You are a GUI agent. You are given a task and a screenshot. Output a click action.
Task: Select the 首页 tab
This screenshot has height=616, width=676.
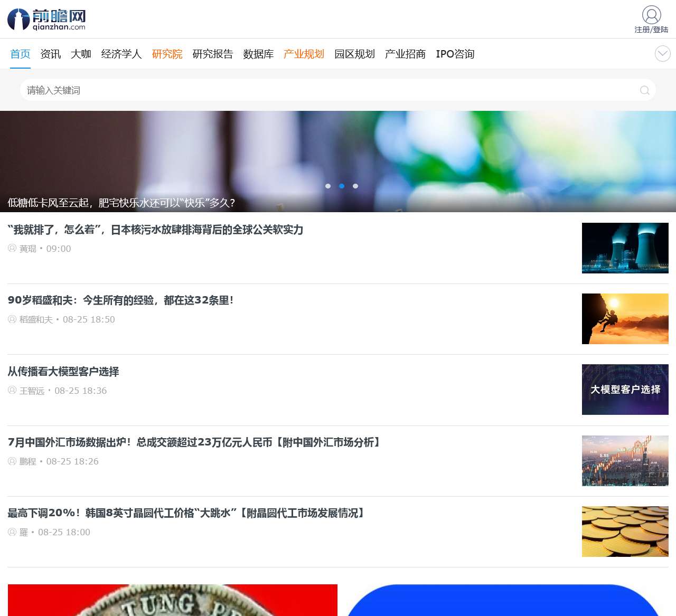click(x=20, y=54)
